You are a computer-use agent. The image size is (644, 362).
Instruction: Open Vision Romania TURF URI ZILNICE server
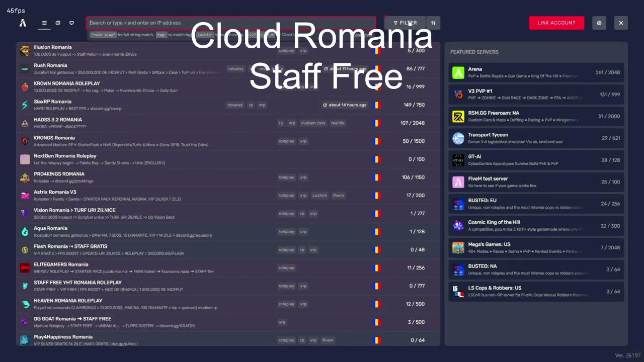[228, 214]
